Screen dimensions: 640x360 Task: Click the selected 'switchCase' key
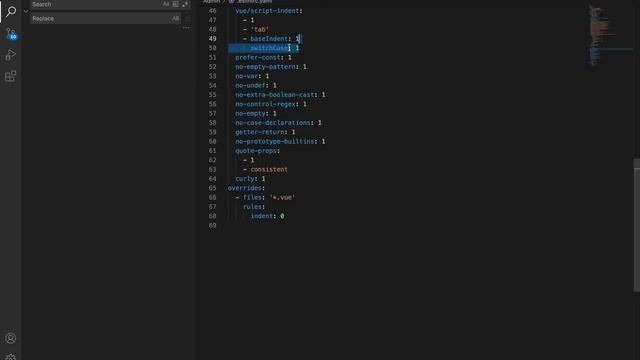[x=269, y=48]
